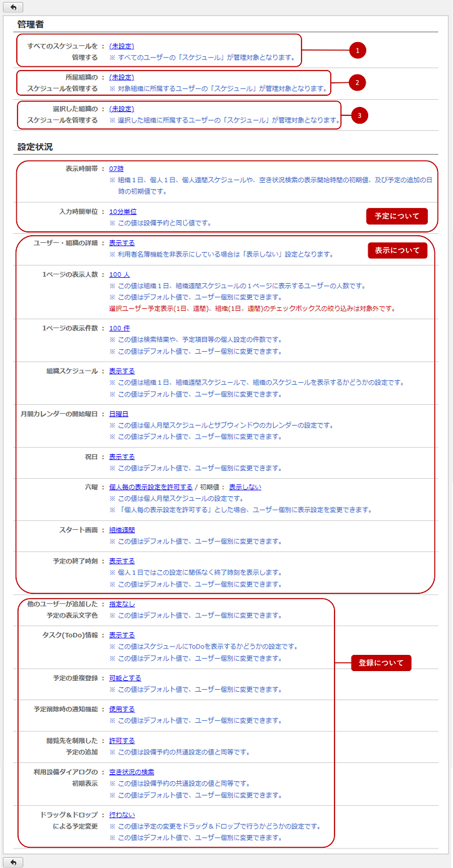
Task: Open (未設定) link for すべてのスケジュールを管理する
Action: [122, 46]
